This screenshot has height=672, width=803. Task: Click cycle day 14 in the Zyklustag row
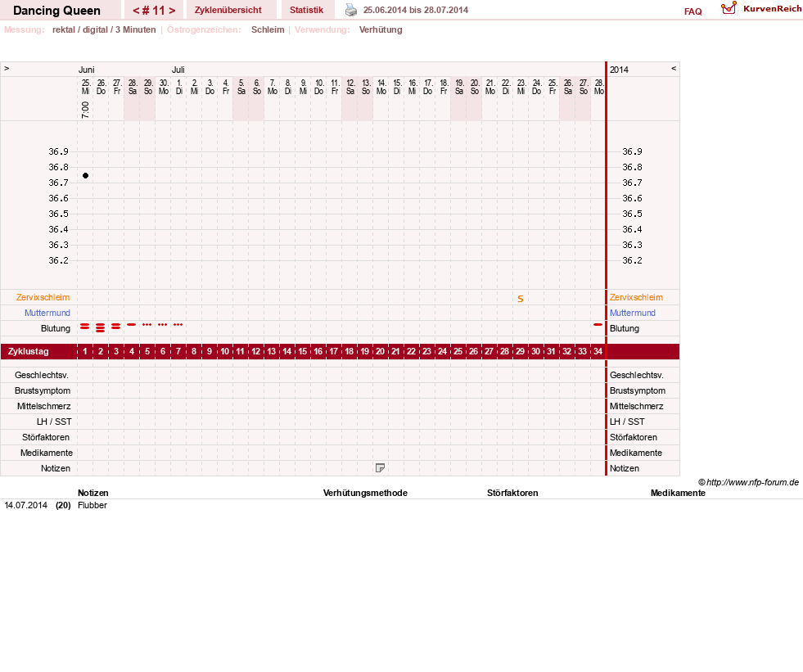pyautogui.click(x=286, y=351)
